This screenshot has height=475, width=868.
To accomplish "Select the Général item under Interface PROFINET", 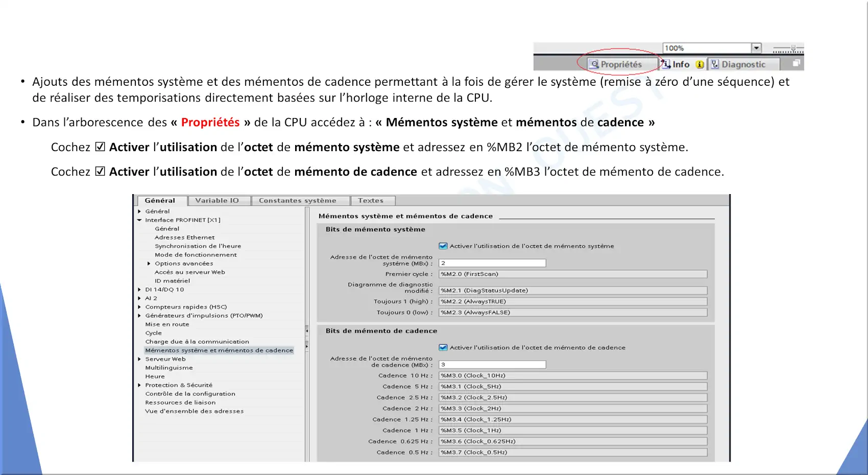I will 167,229.
